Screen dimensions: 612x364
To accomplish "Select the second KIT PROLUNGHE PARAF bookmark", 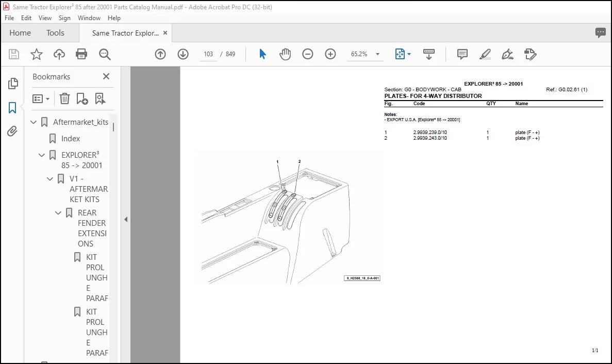I will tap(97, 333).
